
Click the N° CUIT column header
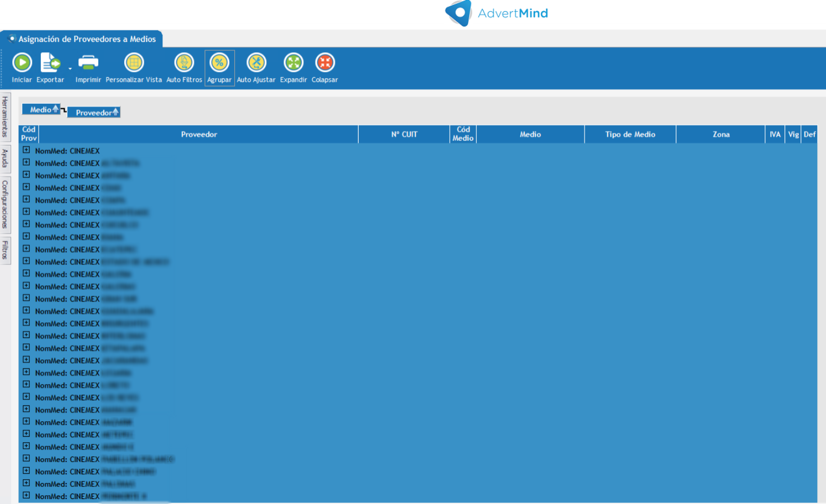(404, 134)
